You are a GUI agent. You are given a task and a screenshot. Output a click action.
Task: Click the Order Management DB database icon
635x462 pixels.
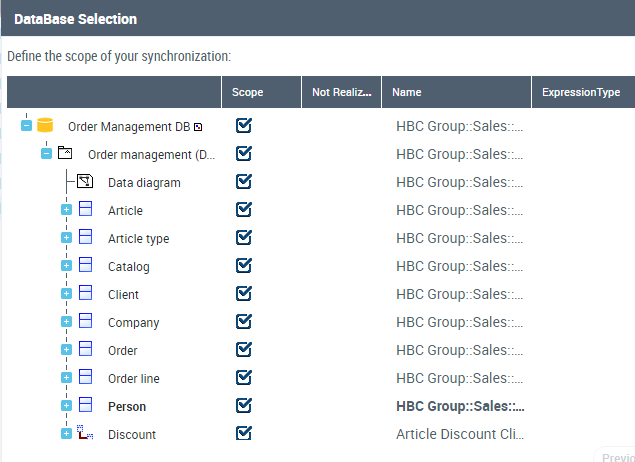44,126
